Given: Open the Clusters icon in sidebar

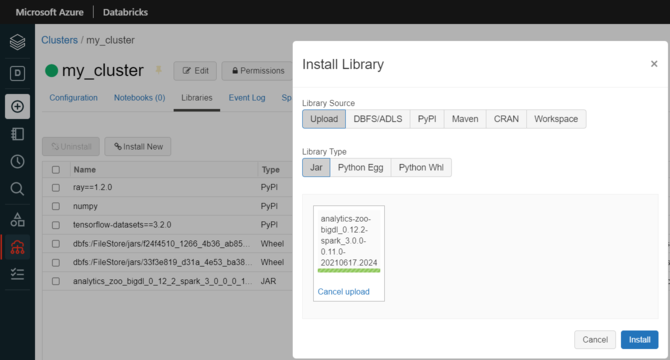Looking at the screenshot, I should tap(18, 247).
